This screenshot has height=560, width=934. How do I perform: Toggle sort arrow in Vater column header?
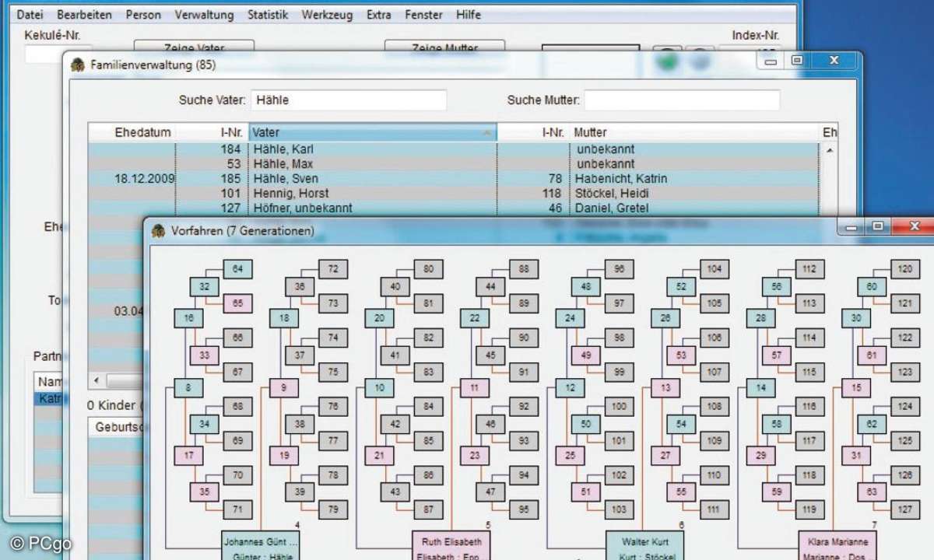pos(487,133)
